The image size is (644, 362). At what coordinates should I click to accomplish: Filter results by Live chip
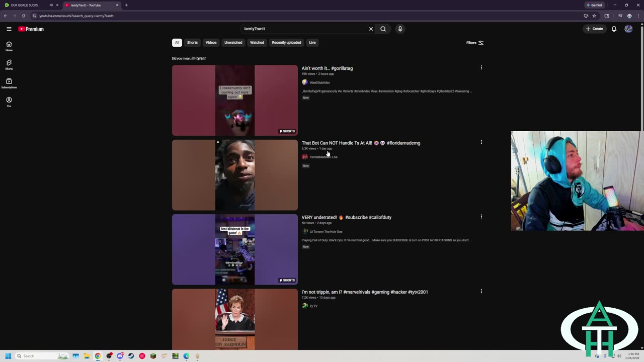click(x=312, y=43)
